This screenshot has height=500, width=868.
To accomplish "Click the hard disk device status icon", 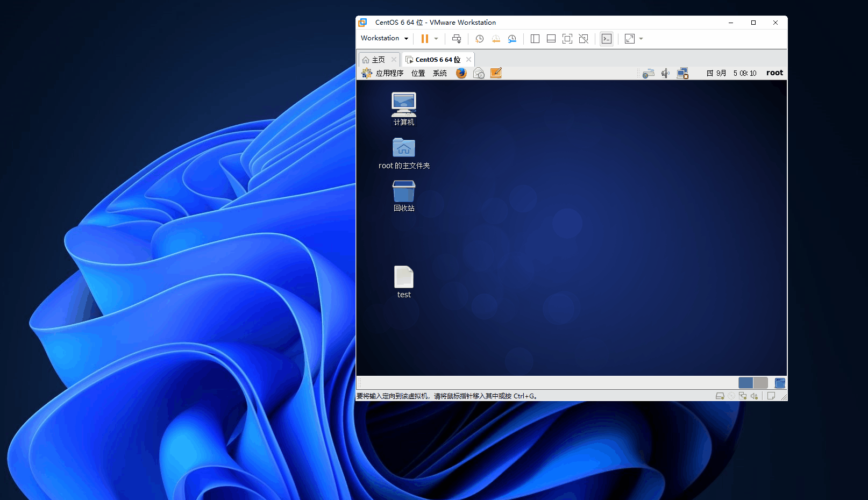I will [x=720, y=396].
